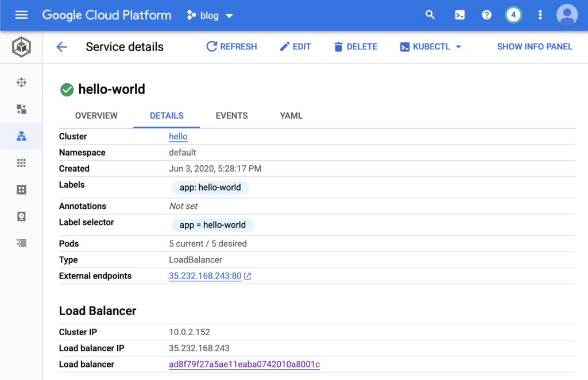Screen dimensions: 588x380
Task: Click the Kubernetes Engine hexagon logo
Action: coord(21,47)
